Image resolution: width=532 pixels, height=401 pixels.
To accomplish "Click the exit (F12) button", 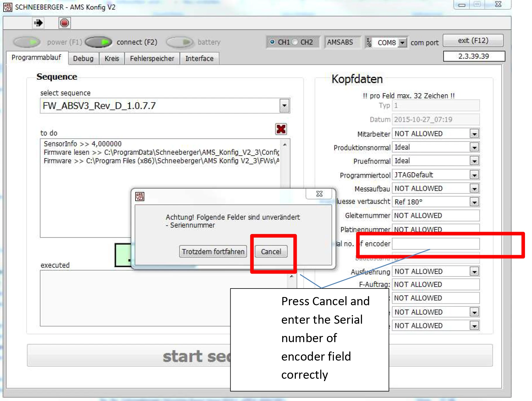I will click(473, 40).
